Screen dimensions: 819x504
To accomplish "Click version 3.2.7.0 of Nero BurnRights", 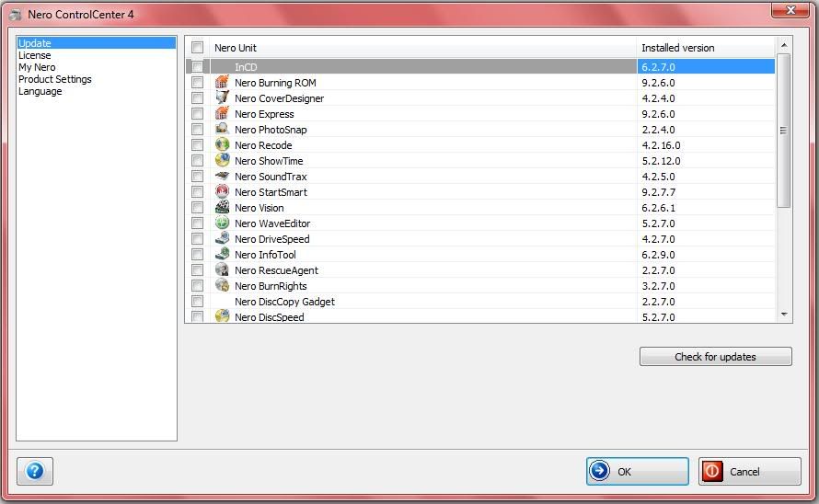I will coord(658,286).
